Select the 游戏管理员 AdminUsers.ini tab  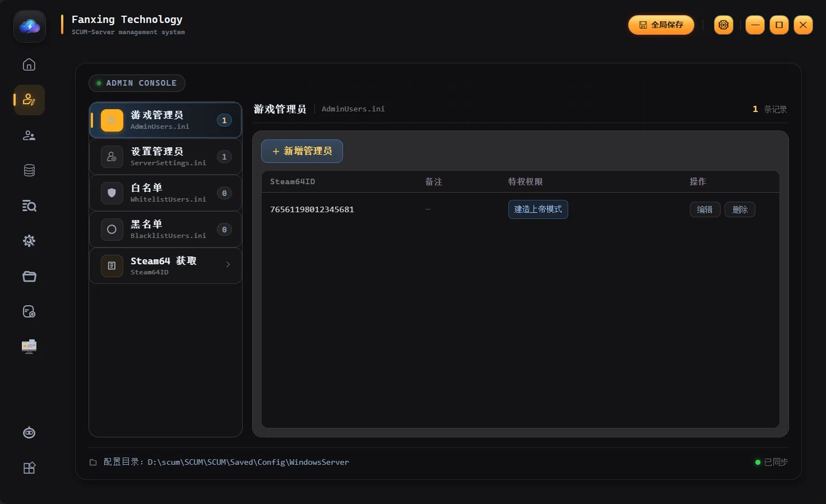coord(166,120)
